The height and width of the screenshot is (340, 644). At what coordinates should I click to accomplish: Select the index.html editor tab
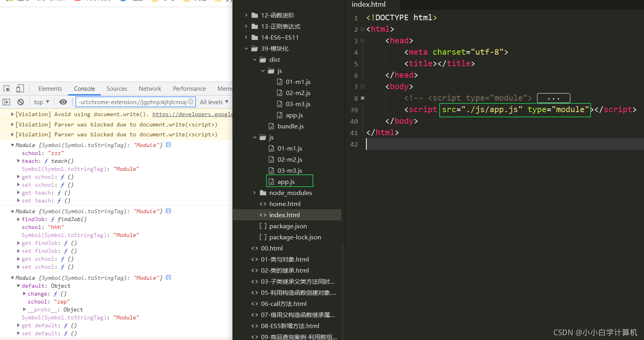(x=369, y=4)
